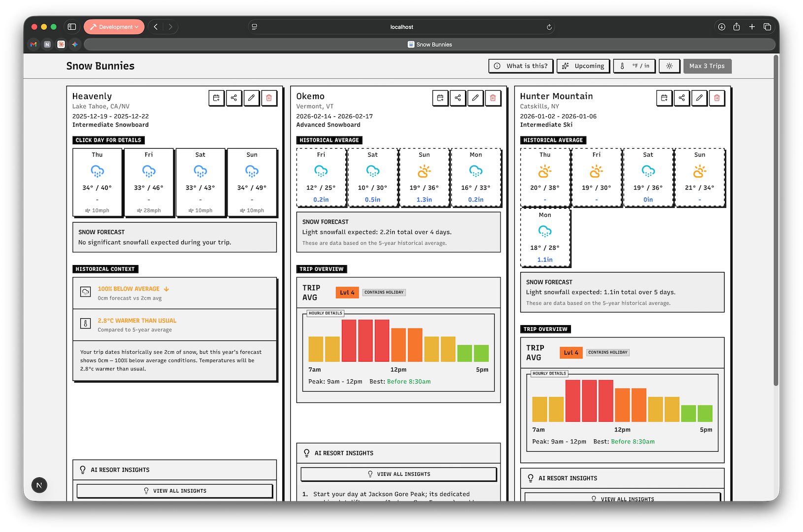Delete the Heavenly trip card
Viewport: 803px width, 532px height.
click(268, 98)
